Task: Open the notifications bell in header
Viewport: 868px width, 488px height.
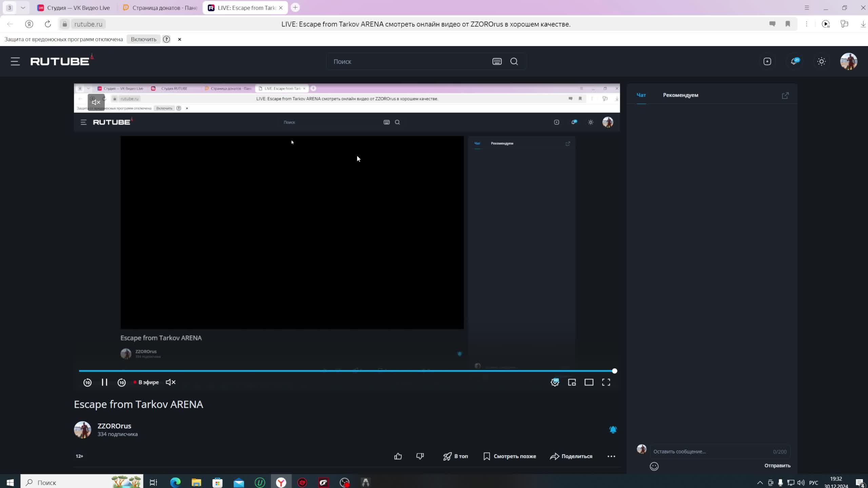Action: click(x=794, y=61)
